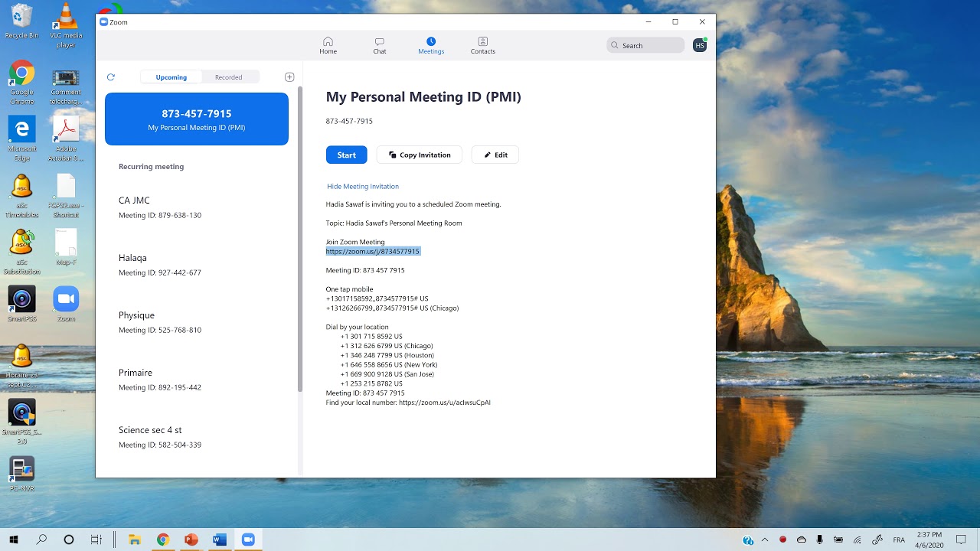Screen dimensions: 980x551
Task: Click the Cortana circle icon
Action: 69,540
